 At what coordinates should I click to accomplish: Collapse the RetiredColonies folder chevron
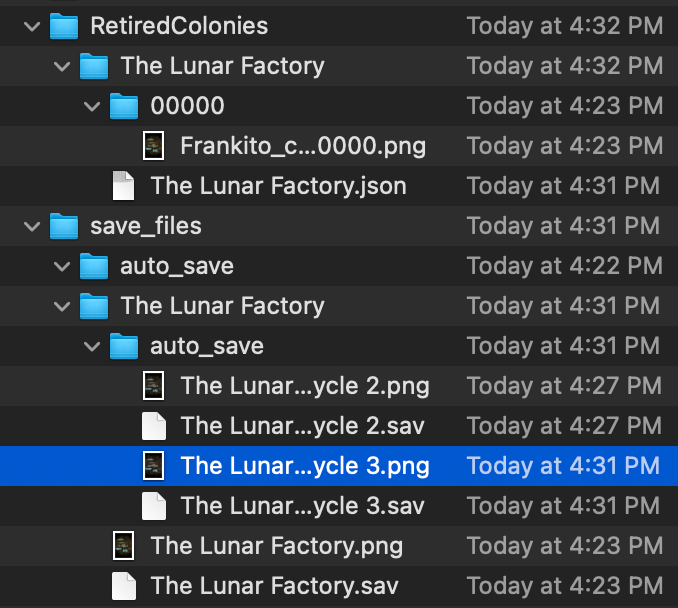(x=31, y=26)
